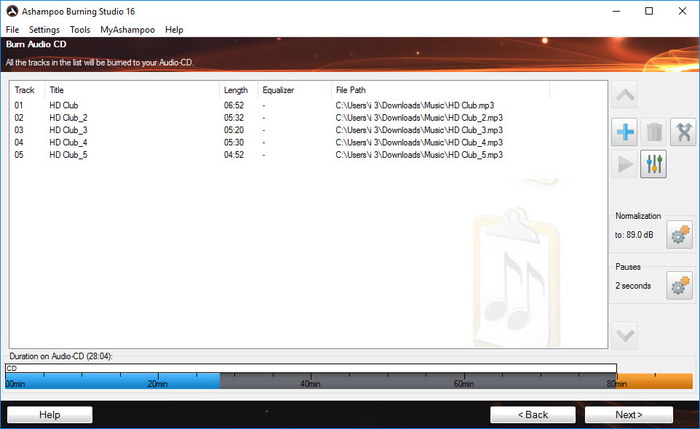
Task: Click file path of HD Club_2.mp3
Action: [419, 118]
